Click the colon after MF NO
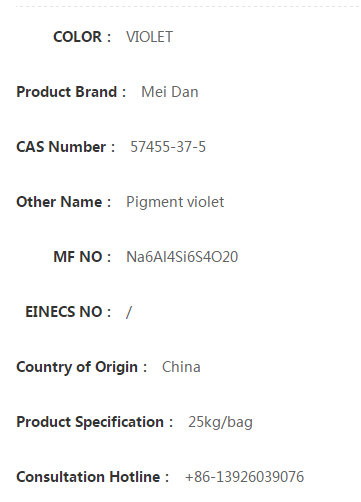The width and height of the screenshot is (361, 502). pos(109,258)
